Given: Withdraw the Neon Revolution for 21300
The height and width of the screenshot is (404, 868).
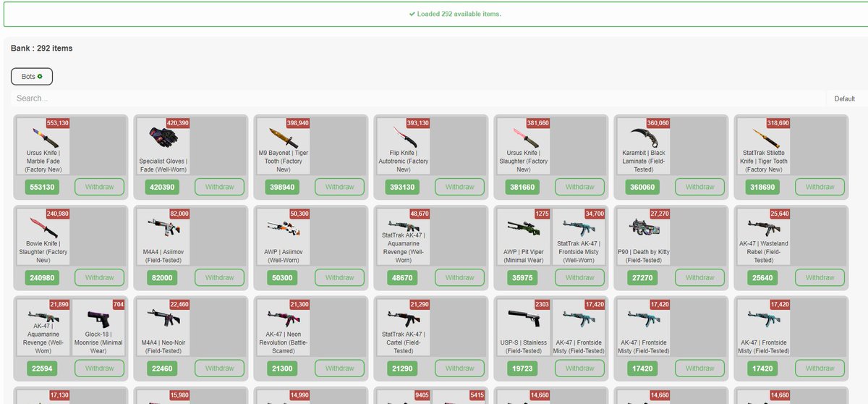Looking at the screenshot, I should point(339,369).
